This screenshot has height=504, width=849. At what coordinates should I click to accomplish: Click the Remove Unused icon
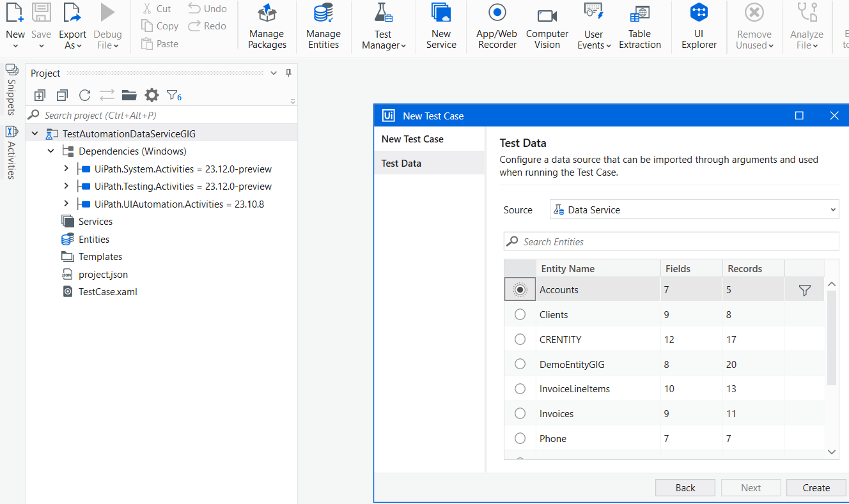[x=754, y=13]
